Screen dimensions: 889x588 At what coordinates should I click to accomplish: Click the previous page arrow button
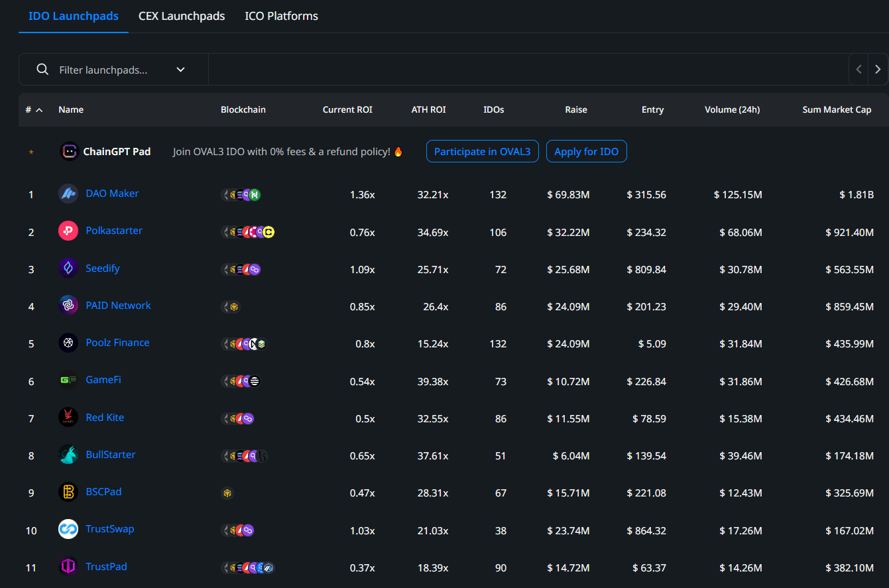[859, 69]
